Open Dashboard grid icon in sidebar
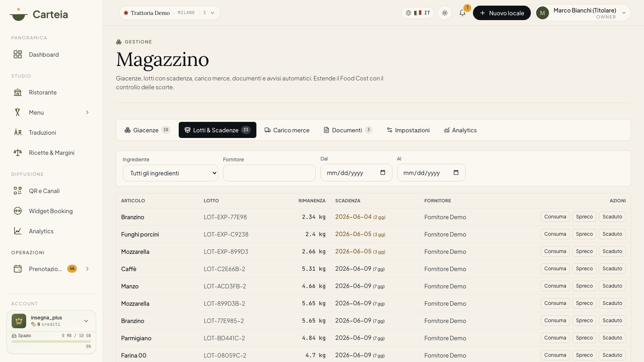The height and width of the screenshot is (362, 644). 18,54
